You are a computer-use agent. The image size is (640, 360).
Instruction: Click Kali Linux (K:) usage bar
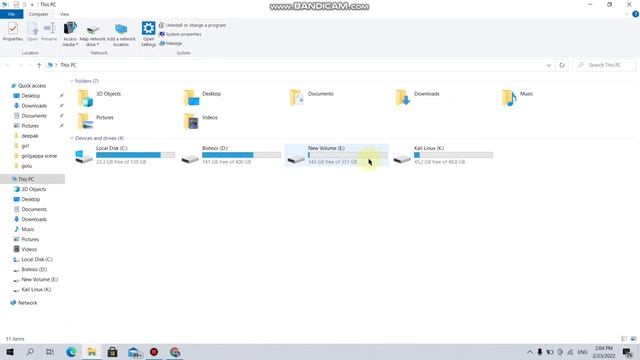click(x=453, y=155)
